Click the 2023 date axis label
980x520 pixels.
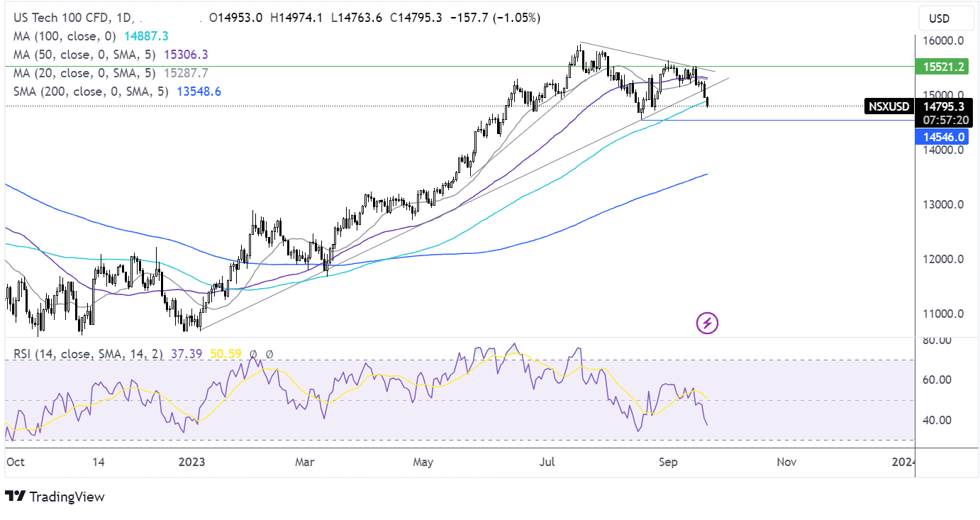[x=191, y=462]
